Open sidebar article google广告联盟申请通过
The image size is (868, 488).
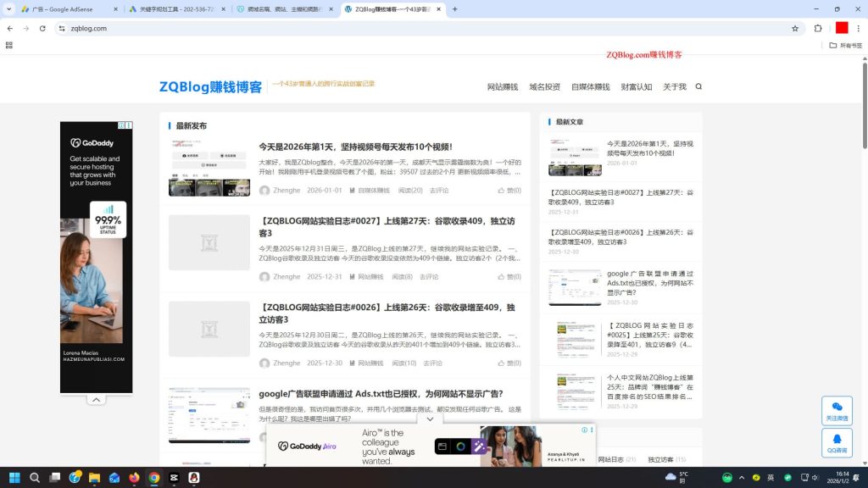[650, 283]
